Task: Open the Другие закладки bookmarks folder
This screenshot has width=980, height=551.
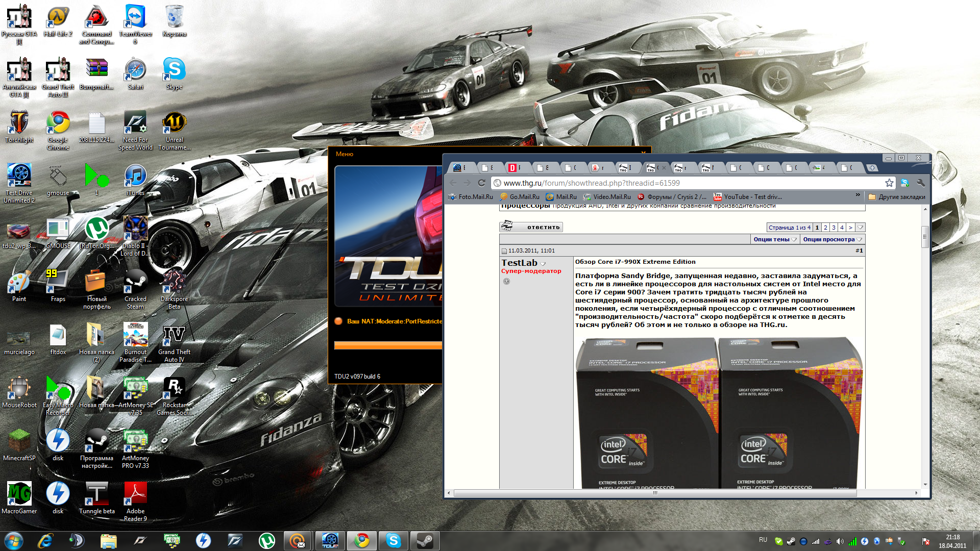Action: click(897, 197)
